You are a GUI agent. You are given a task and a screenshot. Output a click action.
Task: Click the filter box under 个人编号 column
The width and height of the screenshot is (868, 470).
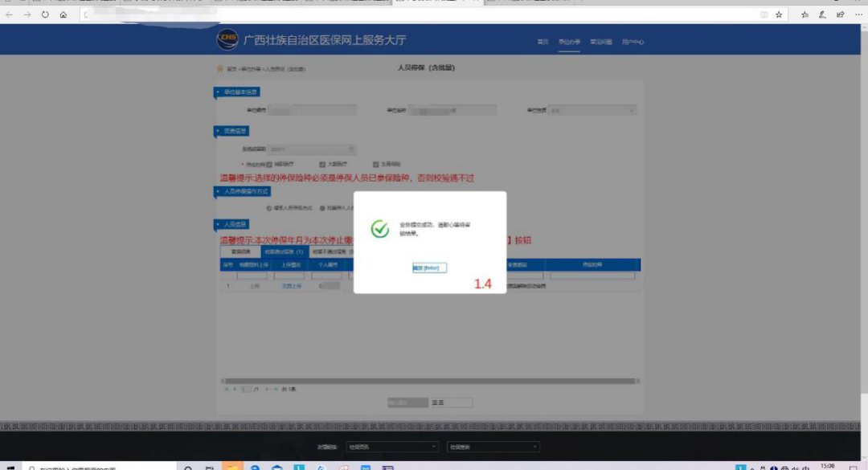326,275
